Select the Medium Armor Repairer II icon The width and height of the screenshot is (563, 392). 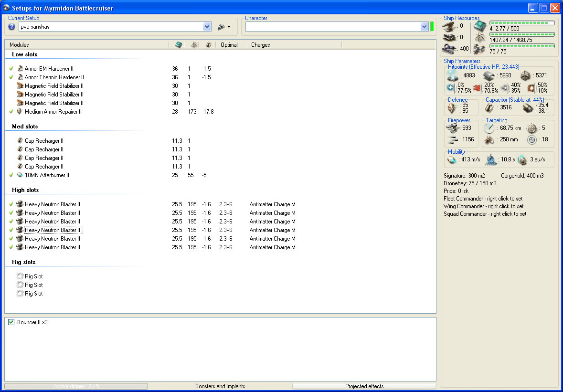click(x=20, y=112)
